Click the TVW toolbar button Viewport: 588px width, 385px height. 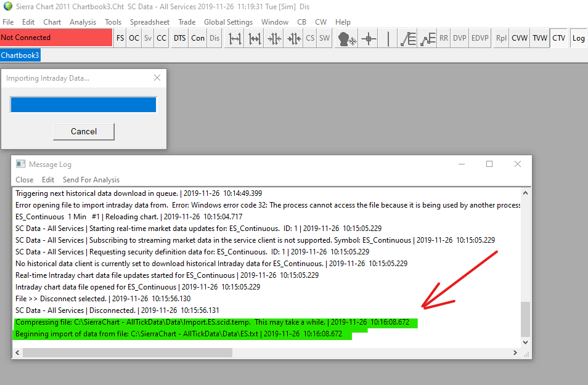540,38
